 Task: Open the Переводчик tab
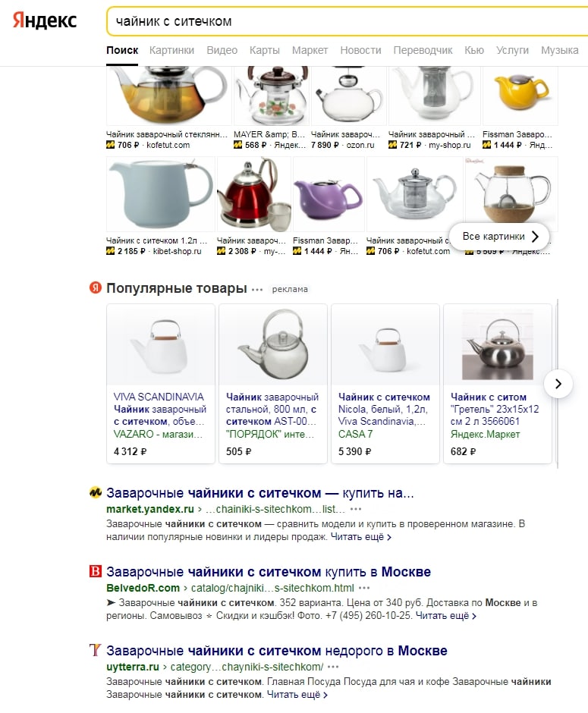tap(423, 50)
